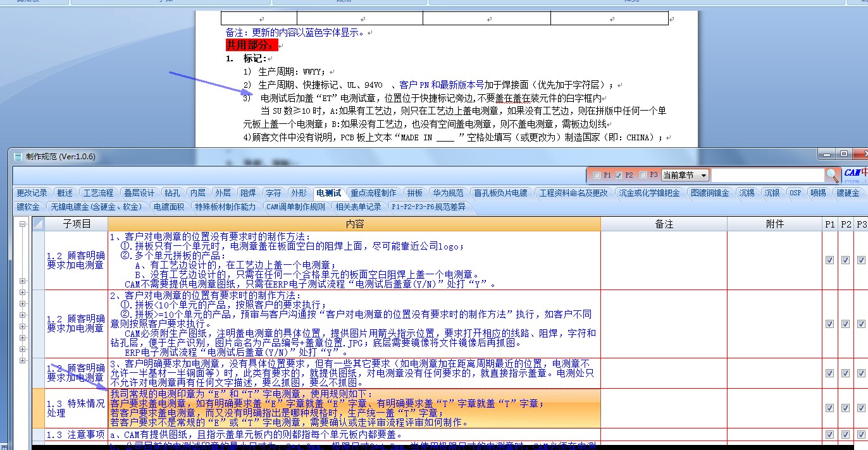Toggle P2 checkbox for row starting 1、客户对电测章
The image size is (868, 450).
pos(845,260)
